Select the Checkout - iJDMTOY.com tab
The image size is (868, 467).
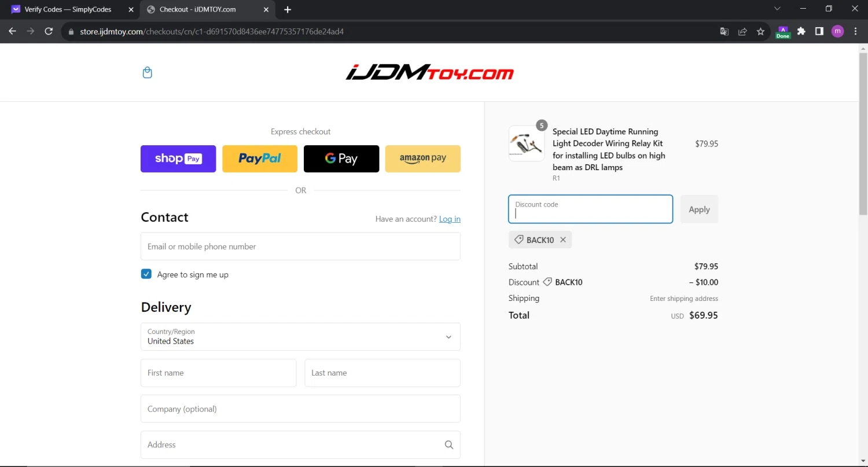tap(208, 10)
